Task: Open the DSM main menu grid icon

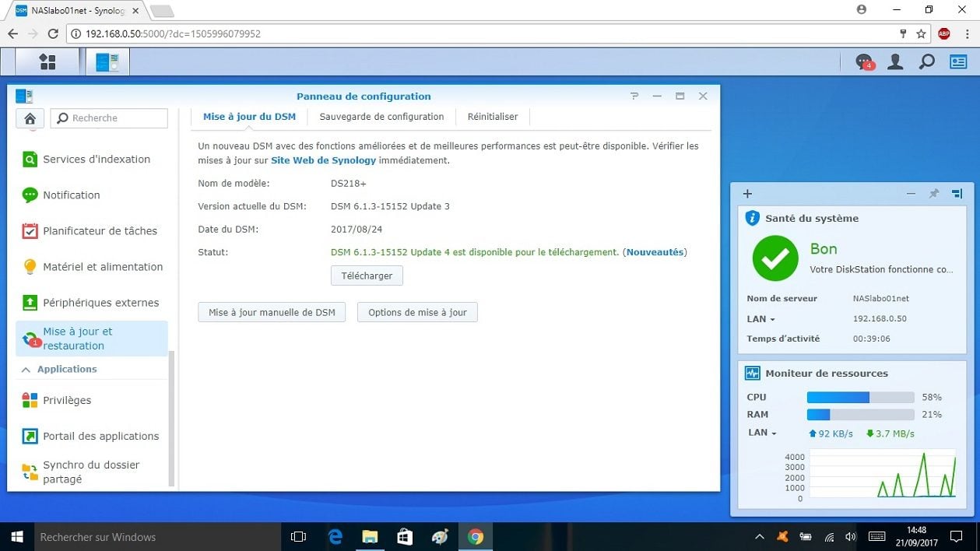Action: click(x=47, y=62)
